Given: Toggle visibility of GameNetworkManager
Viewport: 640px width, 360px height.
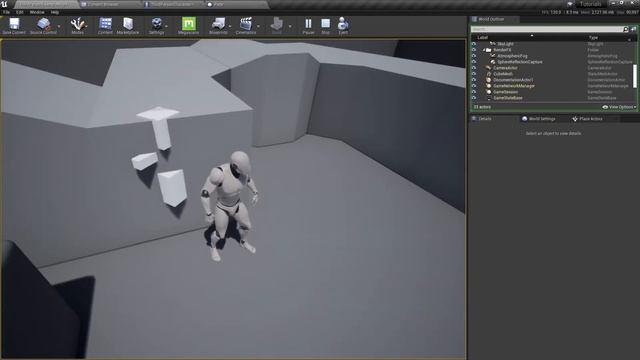Looking at the screenshot, I should (474, 86).
